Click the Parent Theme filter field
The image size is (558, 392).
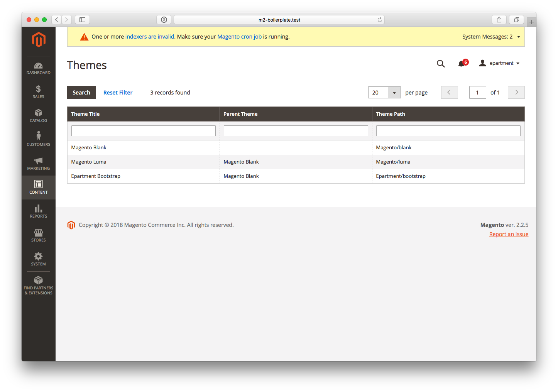pos(296,131)
